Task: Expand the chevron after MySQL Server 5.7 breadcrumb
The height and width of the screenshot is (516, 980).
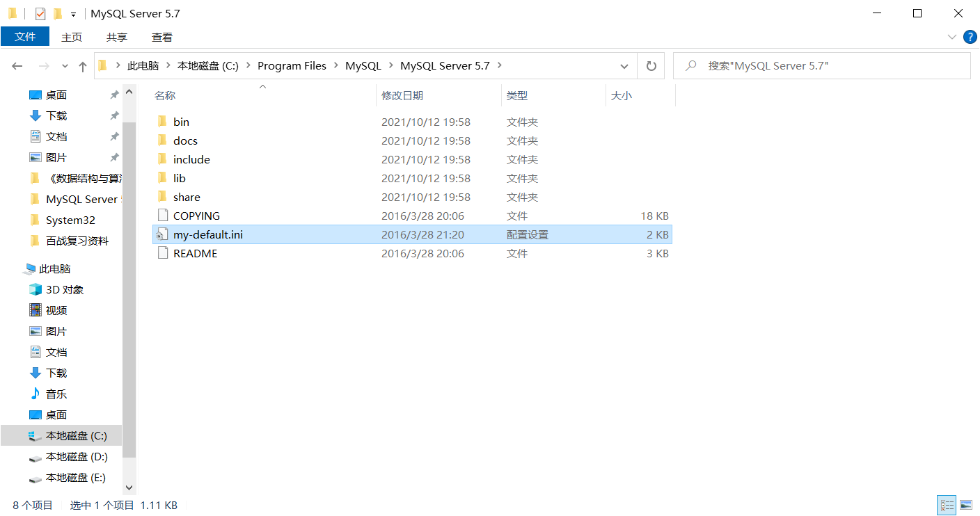Action: click(x=500, y=66)
